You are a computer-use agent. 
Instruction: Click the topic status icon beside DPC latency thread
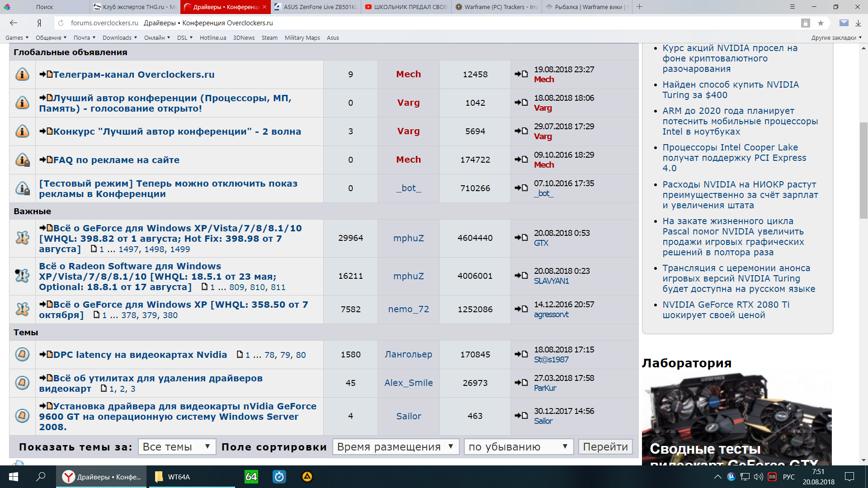[22, 355]
